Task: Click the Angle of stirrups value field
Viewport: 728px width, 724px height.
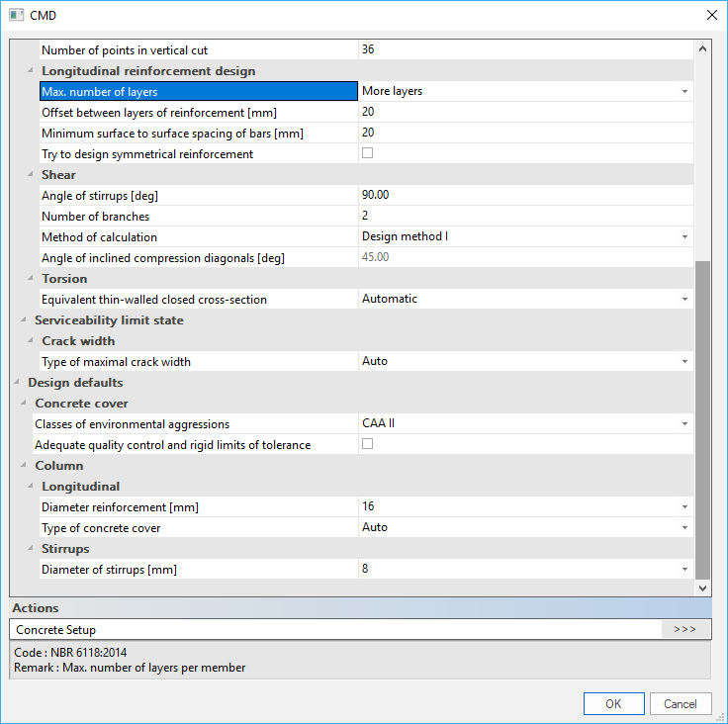Action: pos(524,195)
